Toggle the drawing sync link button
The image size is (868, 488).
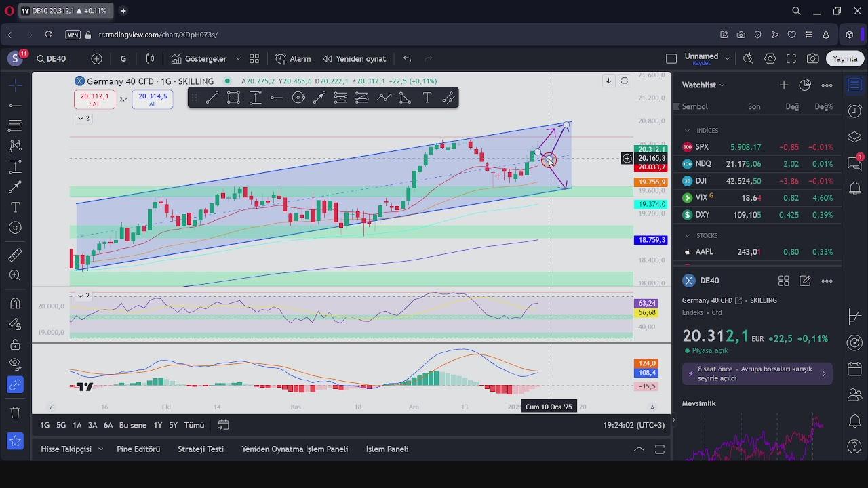coord(16,385)
